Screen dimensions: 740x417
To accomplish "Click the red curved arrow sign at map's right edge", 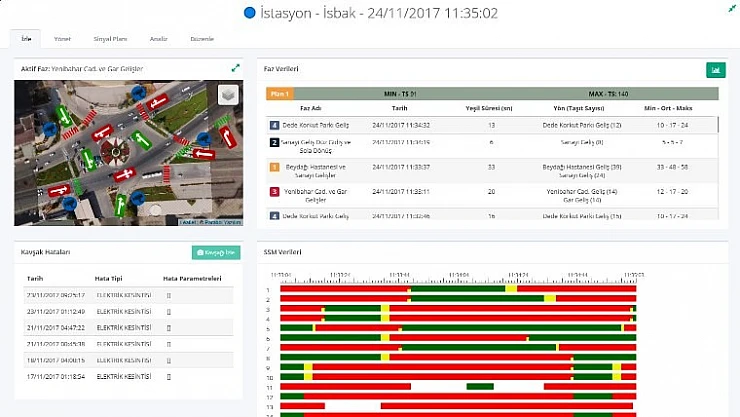I will (x=227, y=137).
